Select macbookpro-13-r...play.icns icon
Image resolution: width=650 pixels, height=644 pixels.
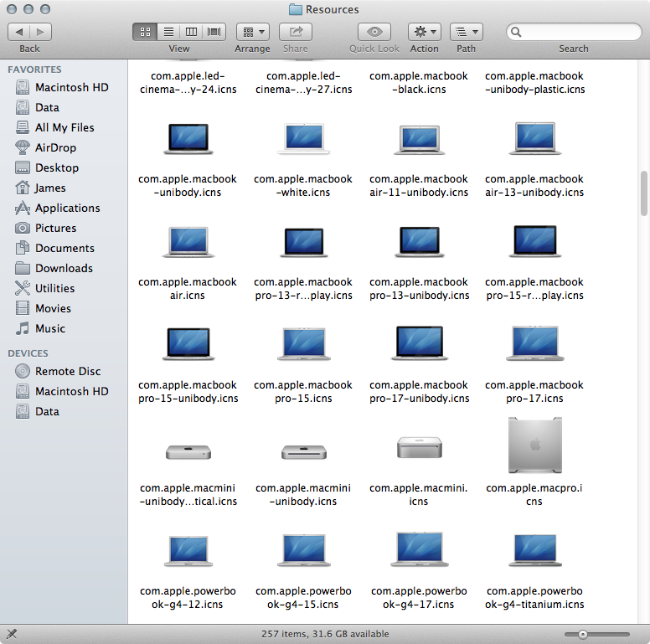tap(304, 242)
